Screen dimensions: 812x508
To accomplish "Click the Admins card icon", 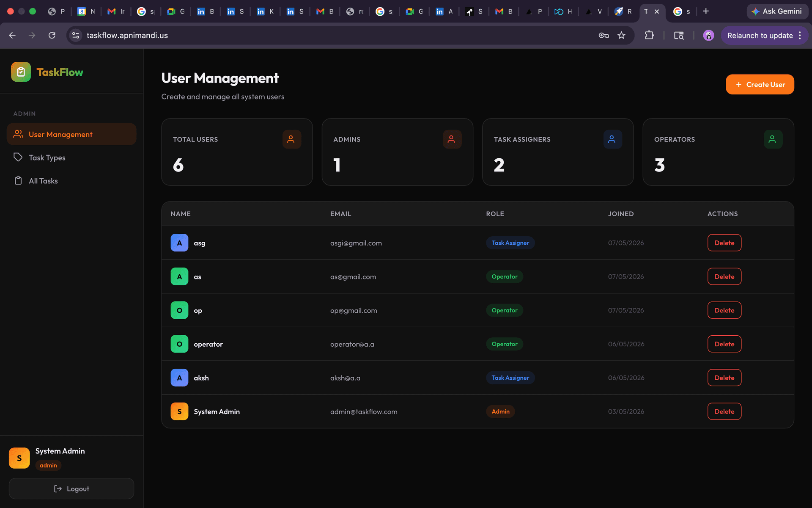I will (x=452, y=139).
